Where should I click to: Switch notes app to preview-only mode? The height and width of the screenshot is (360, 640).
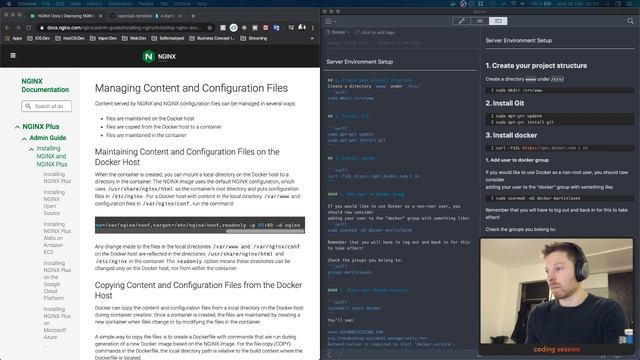point(480,21)
